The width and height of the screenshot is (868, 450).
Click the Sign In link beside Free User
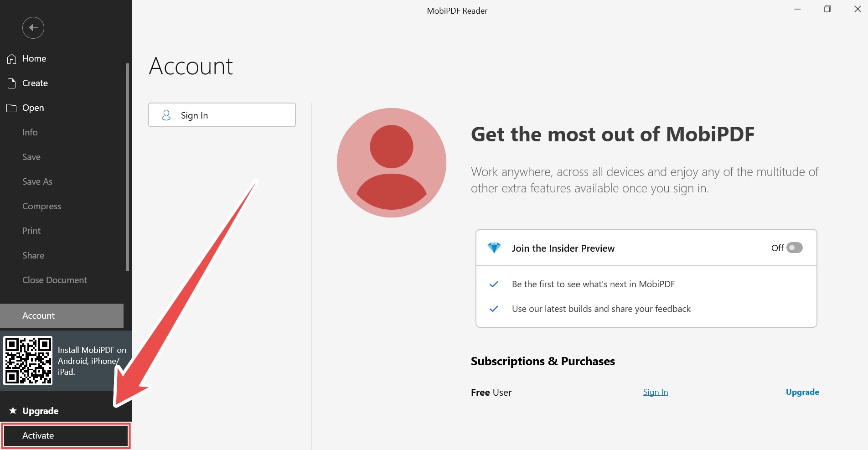click(656, 392)
